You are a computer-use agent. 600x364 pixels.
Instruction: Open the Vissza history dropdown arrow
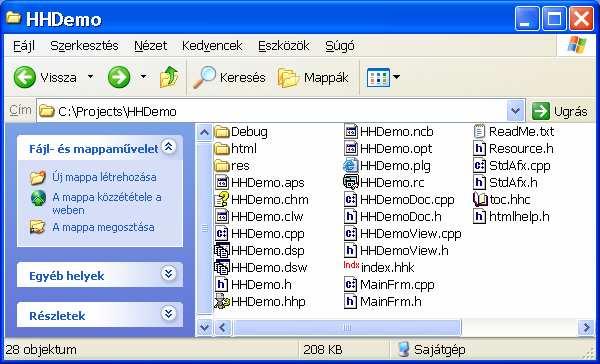coord(90,77)
